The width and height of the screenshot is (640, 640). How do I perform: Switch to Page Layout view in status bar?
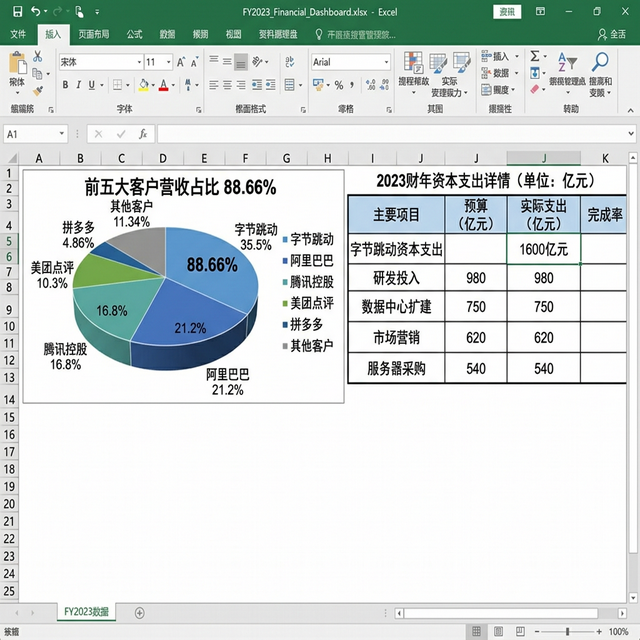[499, 630]
